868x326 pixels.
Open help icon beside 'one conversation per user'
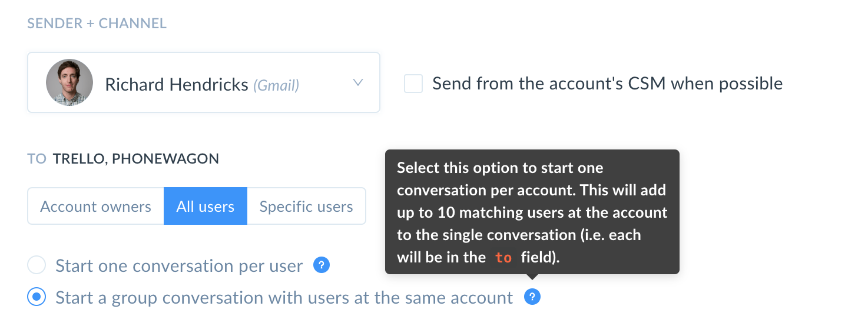[x=321, y=265]
